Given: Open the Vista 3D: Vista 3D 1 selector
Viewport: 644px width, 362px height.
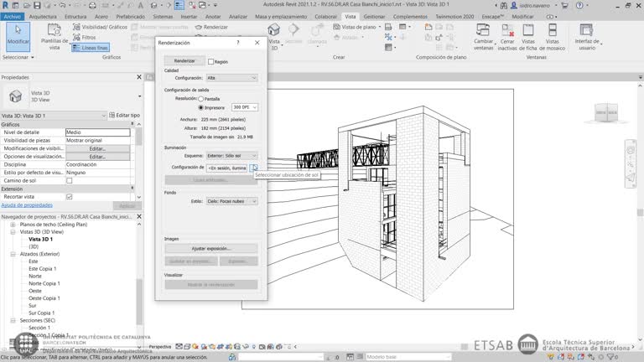Looking at the screenshot, I should (x=54, y=116).
